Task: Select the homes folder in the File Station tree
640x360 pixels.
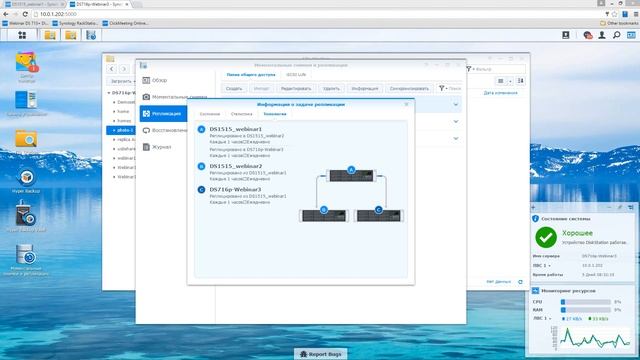Action: click(x=124, y=121)
